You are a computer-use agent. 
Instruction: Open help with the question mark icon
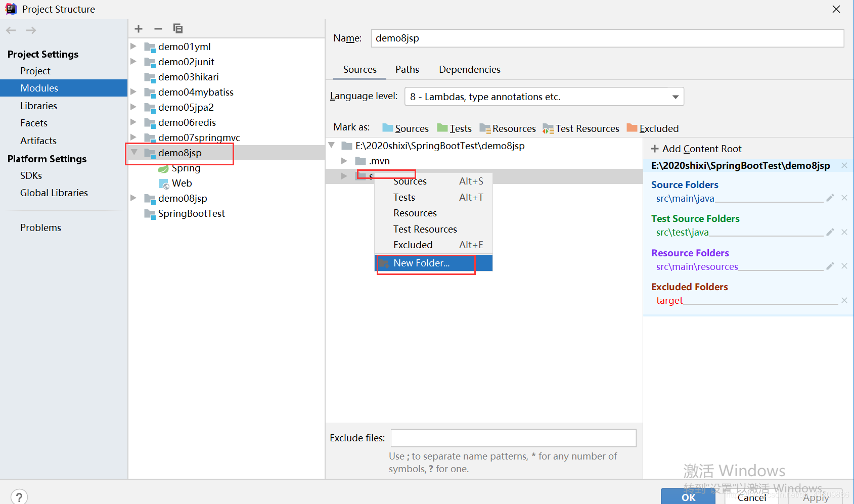19,496
